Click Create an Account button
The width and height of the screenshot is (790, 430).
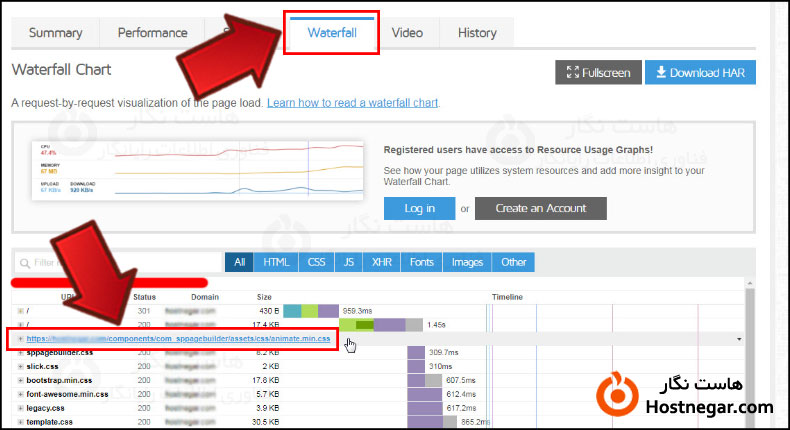coord(541,208)
